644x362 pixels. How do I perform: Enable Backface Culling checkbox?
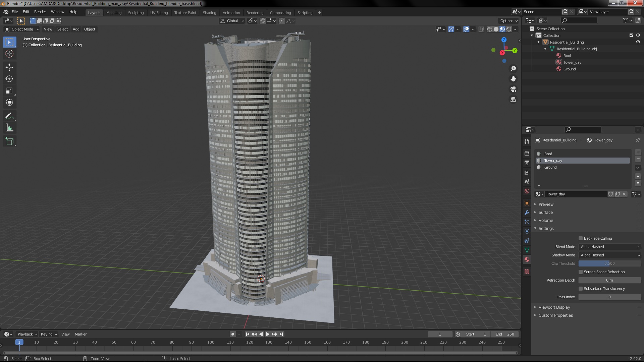(x=581, y=238)
